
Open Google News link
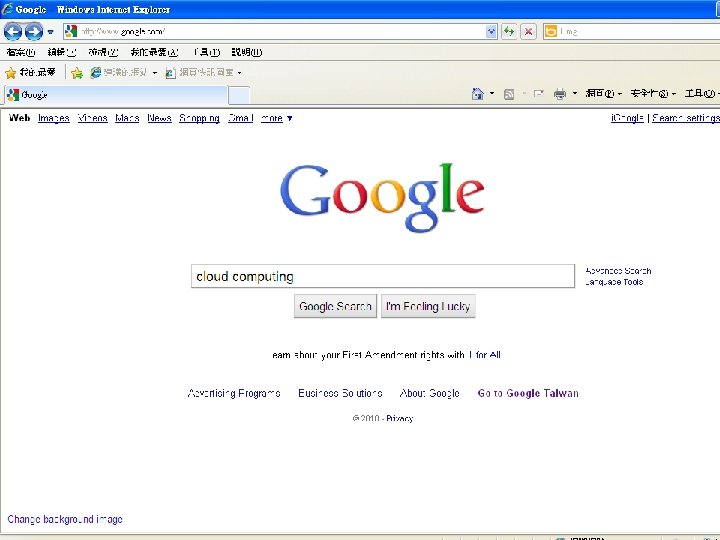click(159, 118)
